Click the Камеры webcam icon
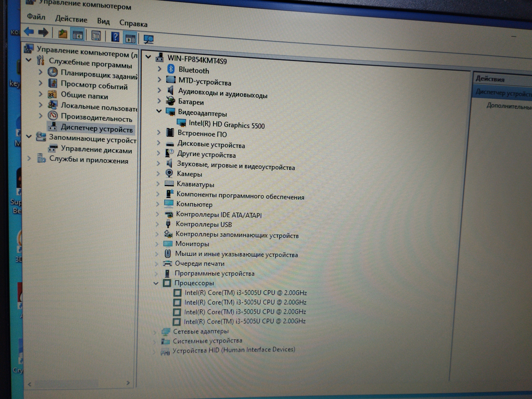This screenshot has width=532, height=399. [169, 173]
